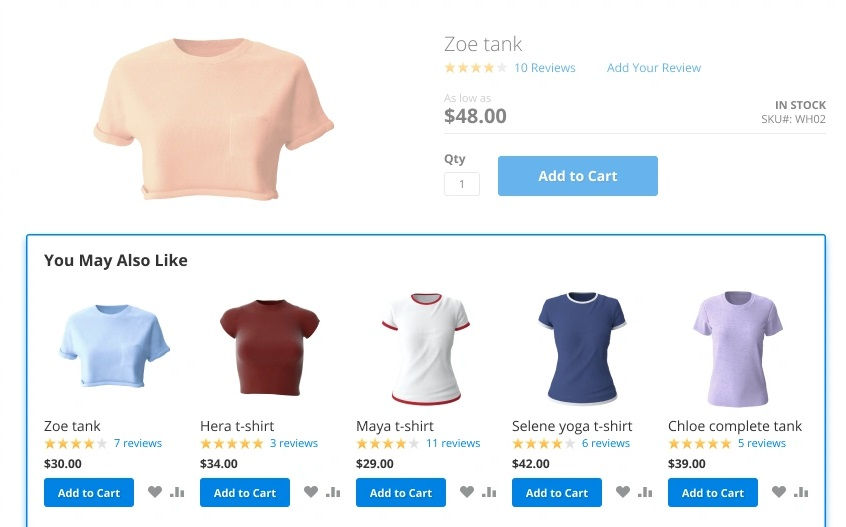View 11 reviews for Maya t-shirt
The image size is (846, 527).
(x=453, y=443)
